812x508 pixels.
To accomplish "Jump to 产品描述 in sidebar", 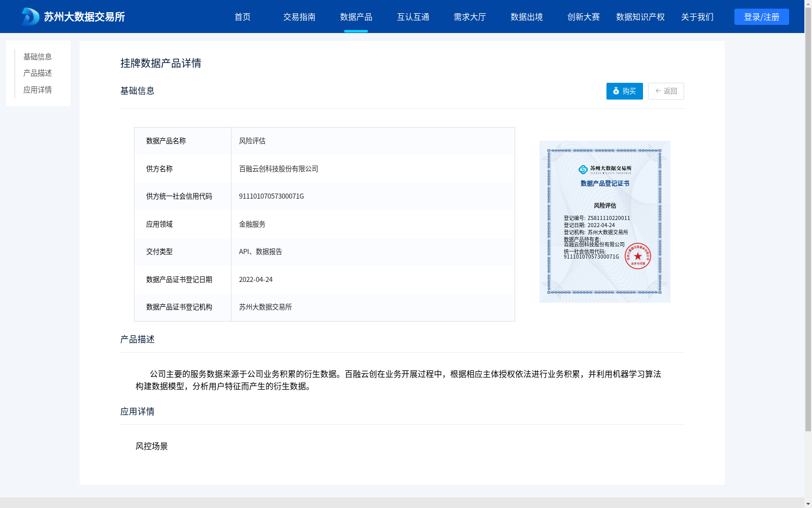I will pos(38,73).
